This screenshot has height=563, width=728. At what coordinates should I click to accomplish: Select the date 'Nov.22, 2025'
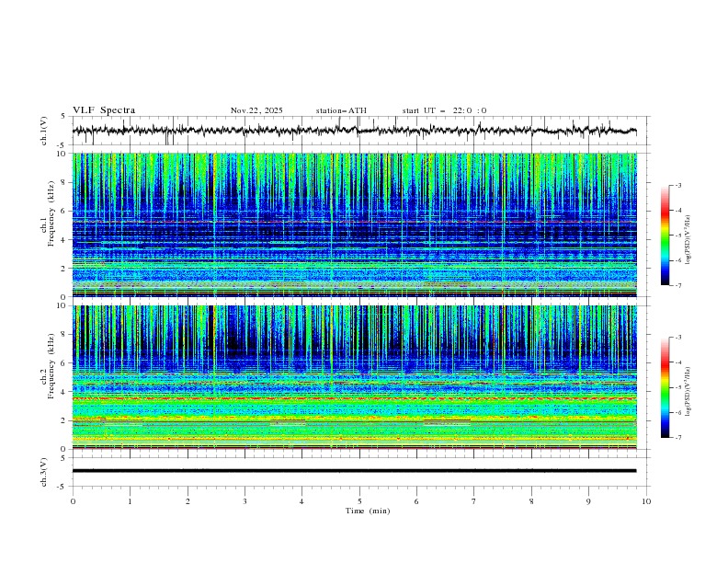click(256, 110)
